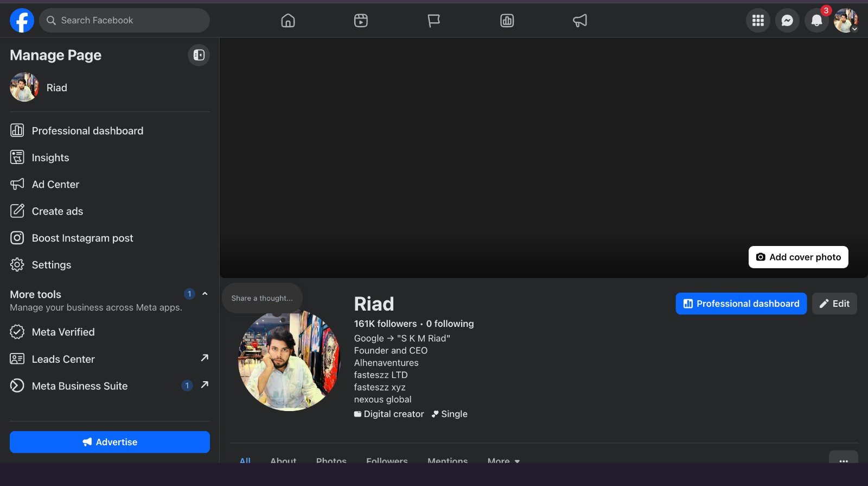Open Boost Instagram post

point(110,238)
